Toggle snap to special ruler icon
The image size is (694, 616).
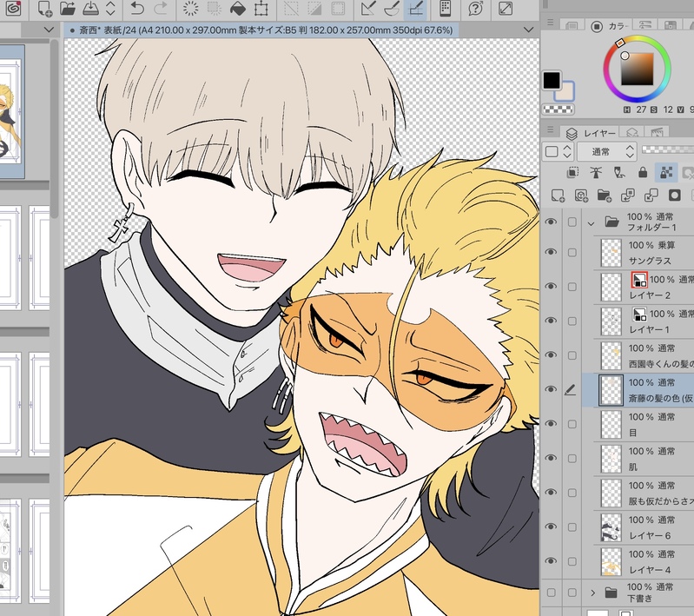pyautogui.click(x=392, y=9)
